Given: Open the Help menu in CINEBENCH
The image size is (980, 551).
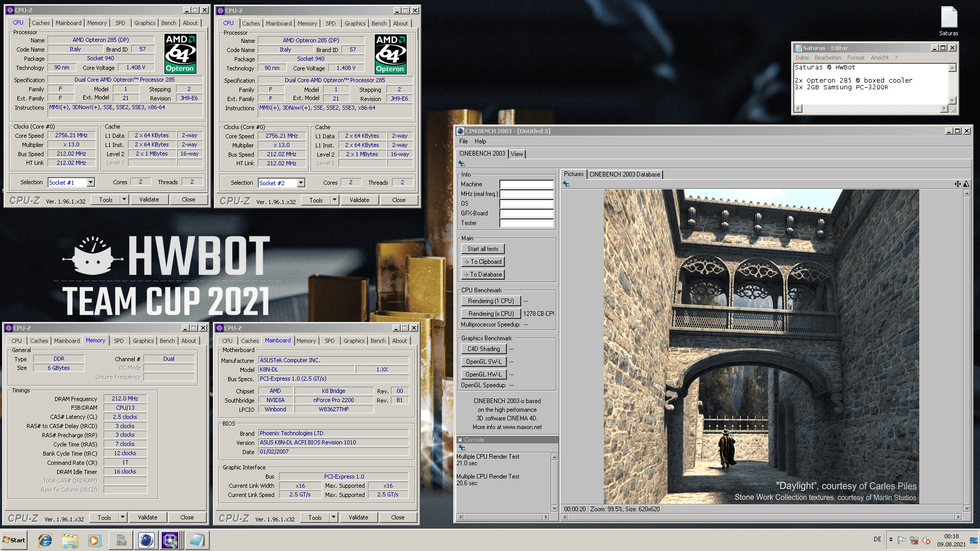Looking at the screenshot, I should pyautogui.click(x=480, y=141).
